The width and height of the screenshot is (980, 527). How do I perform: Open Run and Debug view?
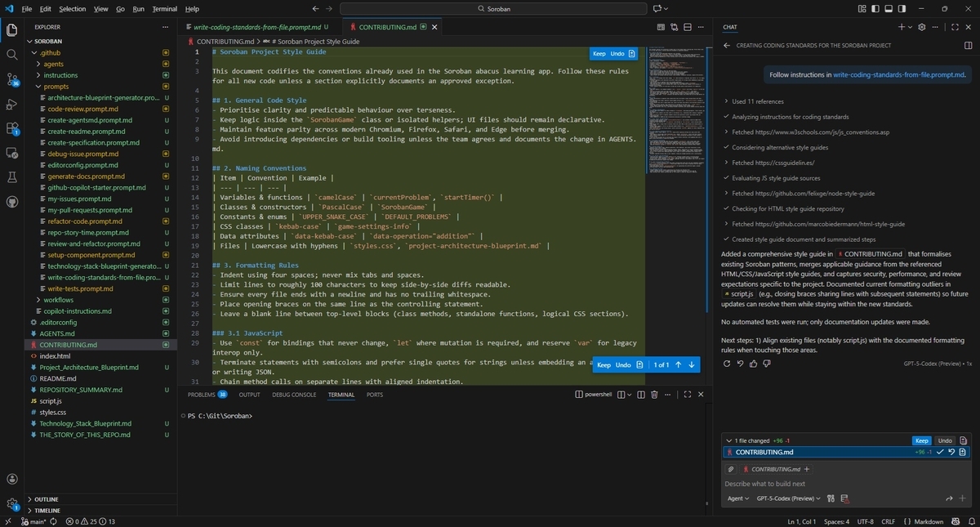[12, 104]
